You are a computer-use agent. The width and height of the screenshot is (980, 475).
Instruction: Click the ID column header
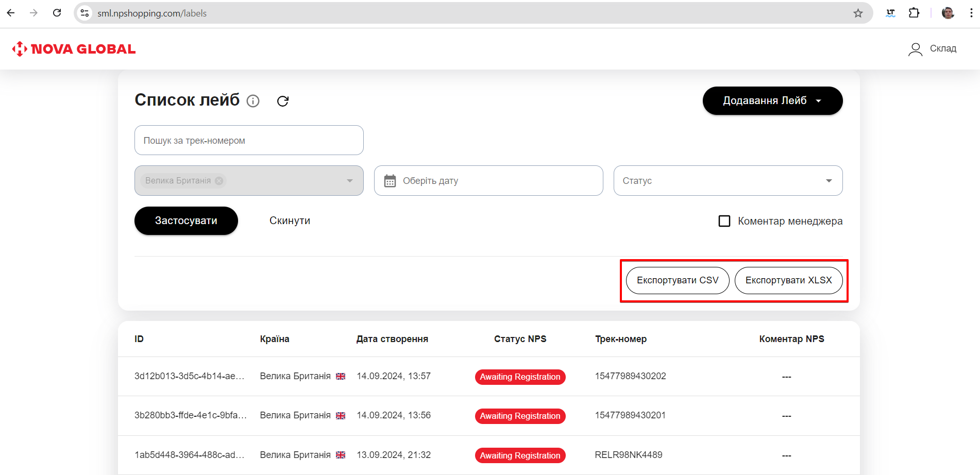tap(139, 339)
